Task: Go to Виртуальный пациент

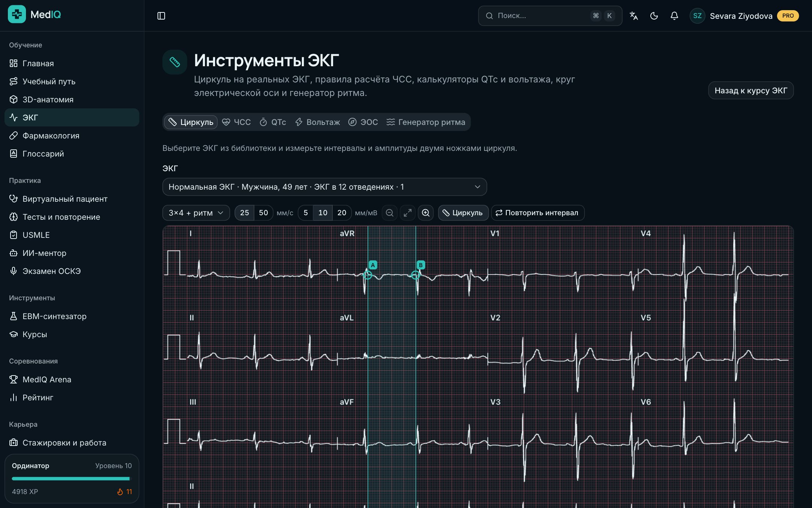Action: tap(72, 199)
